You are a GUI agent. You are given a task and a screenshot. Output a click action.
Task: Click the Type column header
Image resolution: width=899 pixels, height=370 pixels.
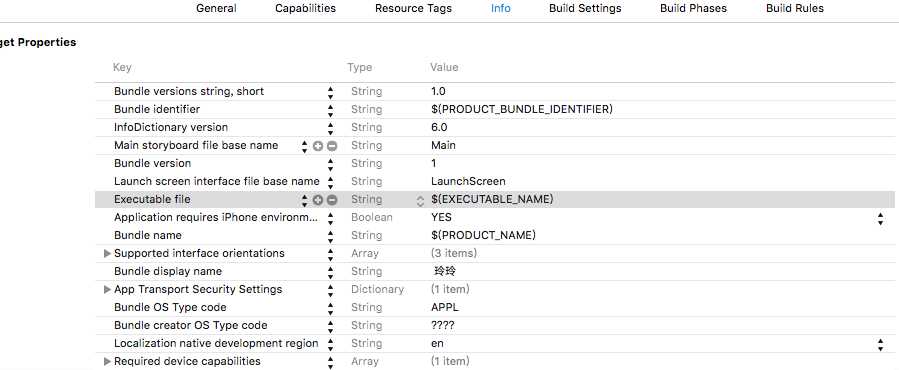pos(359,67)
